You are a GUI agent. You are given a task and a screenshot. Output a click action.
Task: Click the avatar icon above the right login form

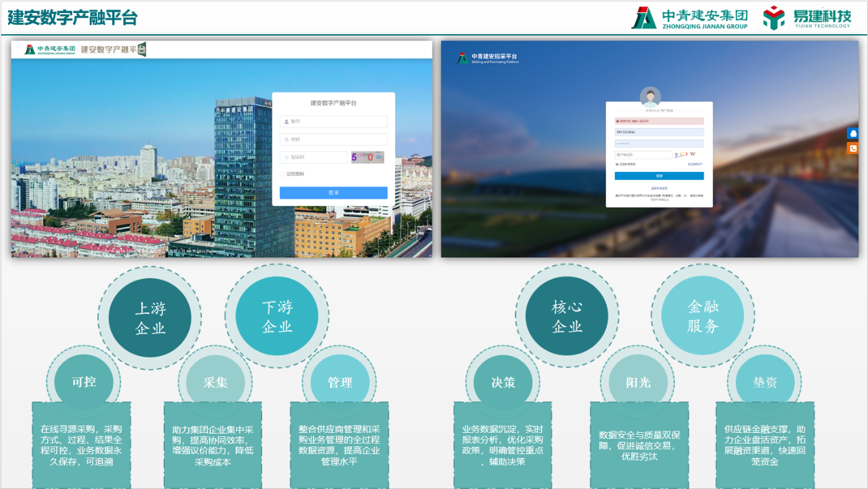(650, 97)
